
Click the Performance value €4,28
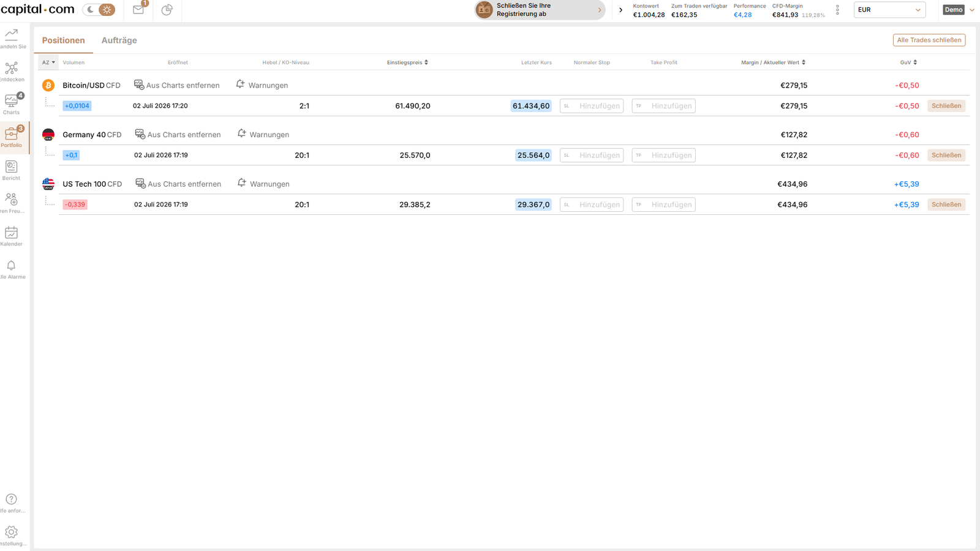coord(742,15)
